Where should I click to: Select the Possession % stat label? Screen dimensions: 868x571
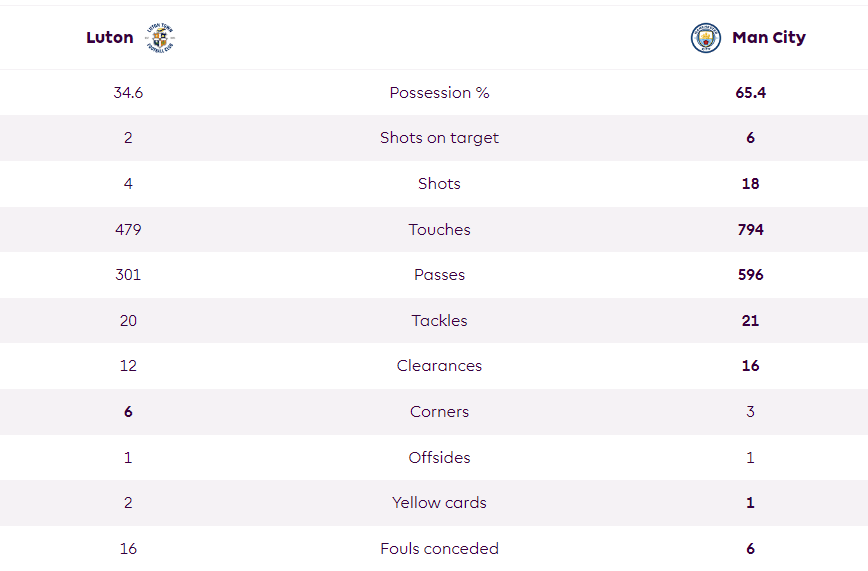(440, 92)
